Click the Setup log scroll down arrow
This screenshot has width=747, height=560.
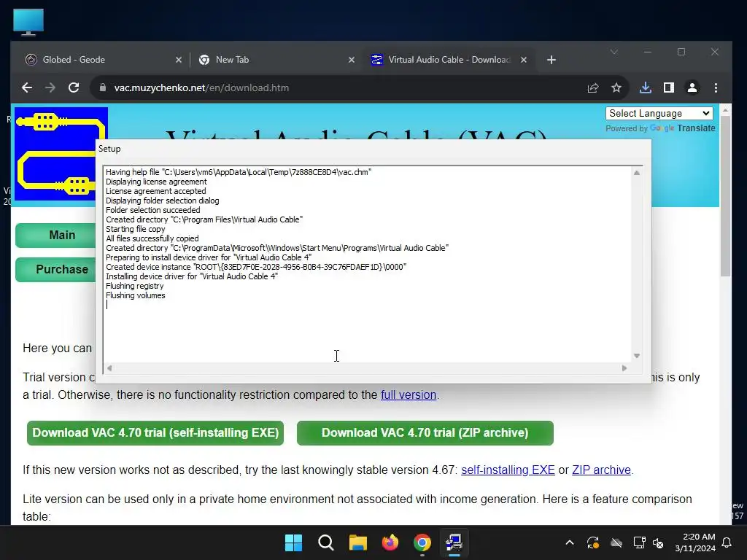pyautogui.click(x=636, y=356)
